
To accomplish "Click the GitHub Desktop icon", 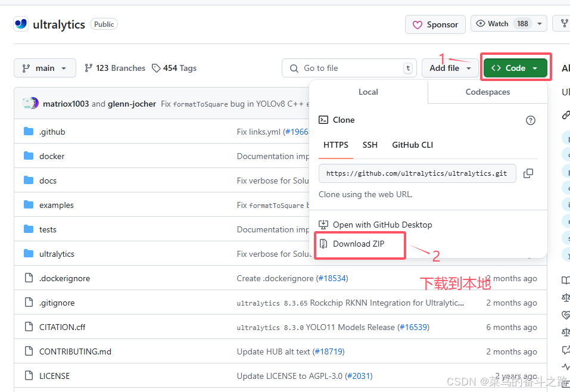I will pos(323,225).
